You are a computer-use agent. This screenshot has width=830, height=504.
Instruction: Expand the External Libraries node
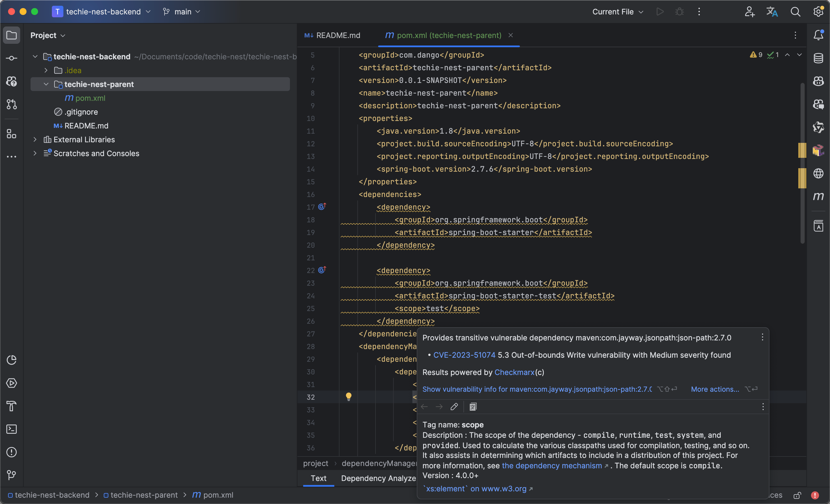click(35, 139)
